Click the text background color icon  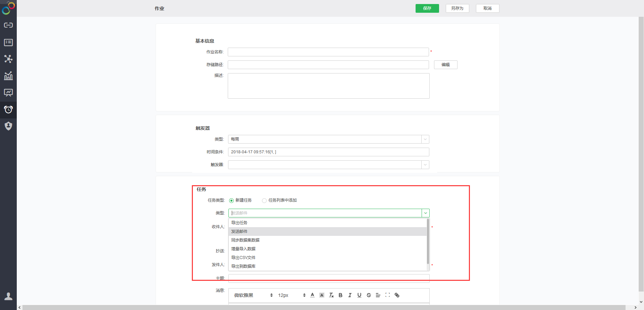322,295
